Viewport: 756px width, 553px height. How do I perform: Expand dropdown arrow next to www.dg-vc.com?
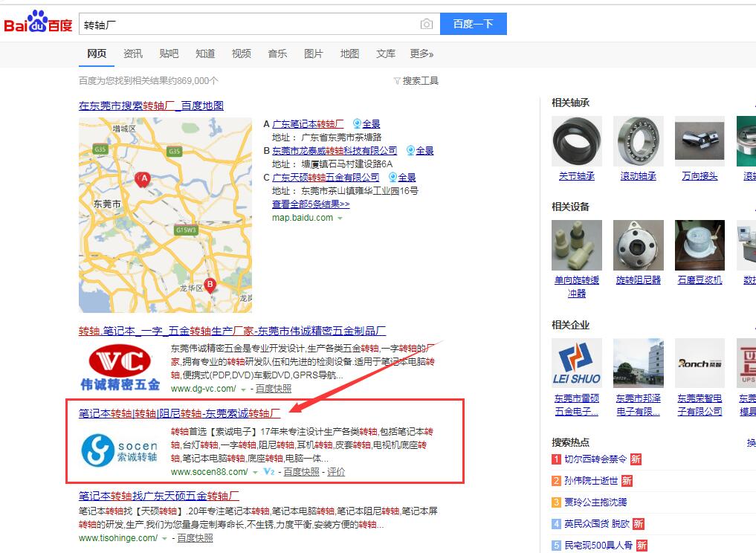242,389
